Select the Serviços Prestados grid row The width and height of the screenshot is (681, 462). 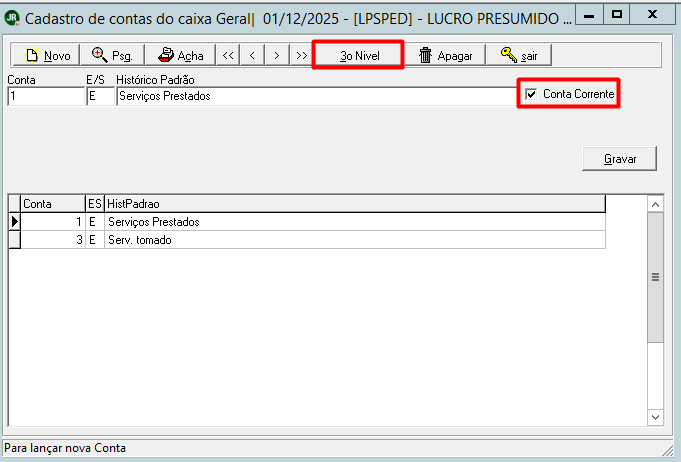(x=307, y=222)
